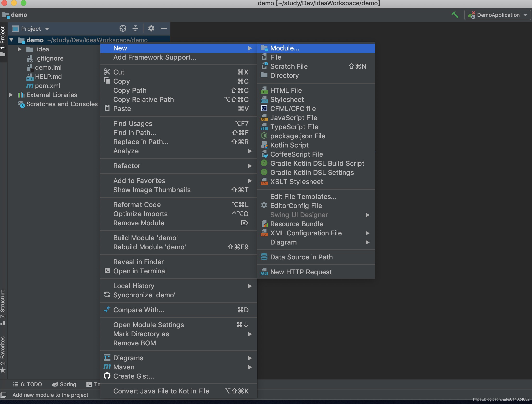Open the Project panel settings gear

(x=151, y=29)
